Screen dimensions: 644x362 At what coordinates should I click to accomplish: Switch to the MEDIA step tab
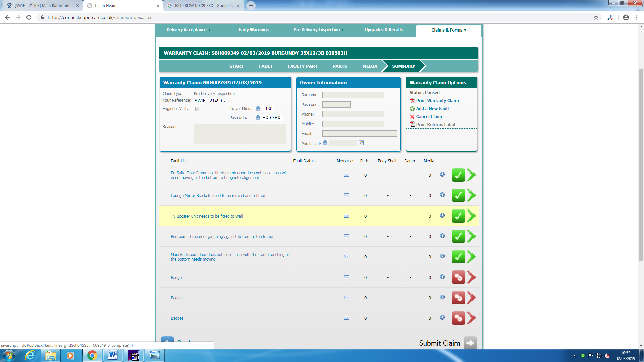(369, 66)
